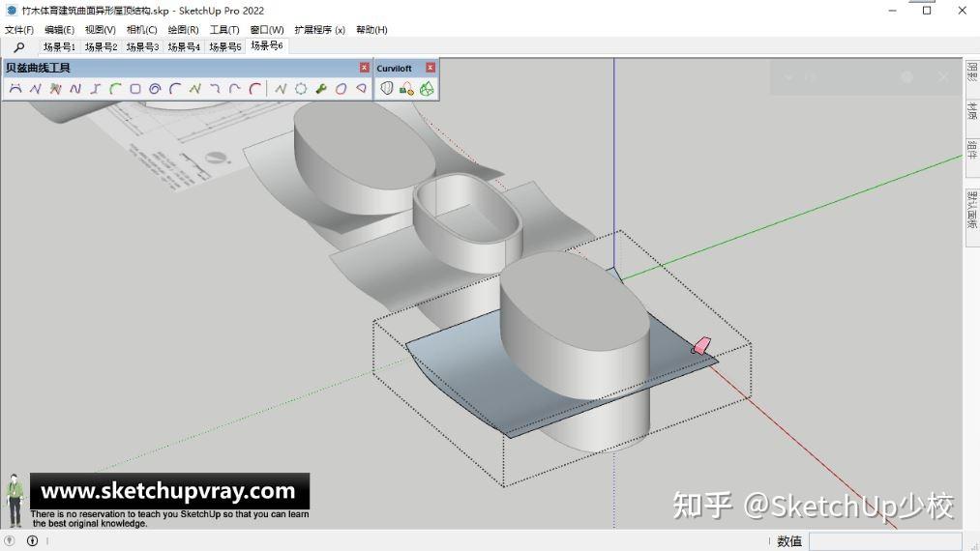
Task: Open the 视图(V) menu
Action: [101, 29]
